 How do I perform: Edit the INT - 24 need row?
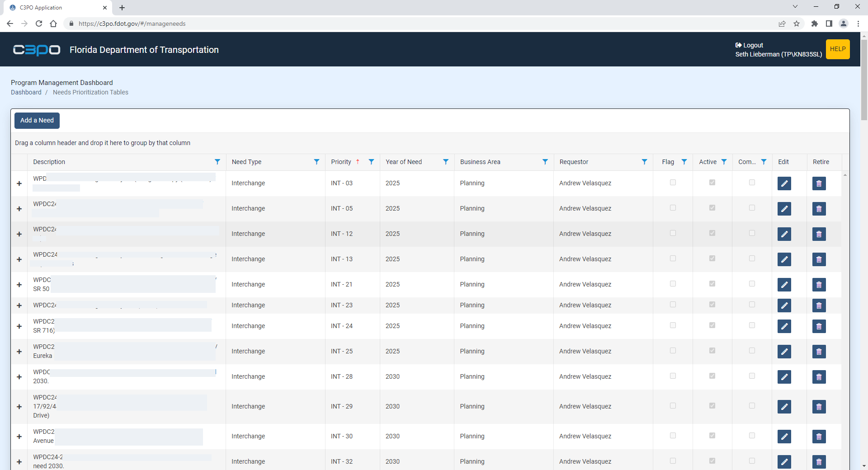point(784,326)
